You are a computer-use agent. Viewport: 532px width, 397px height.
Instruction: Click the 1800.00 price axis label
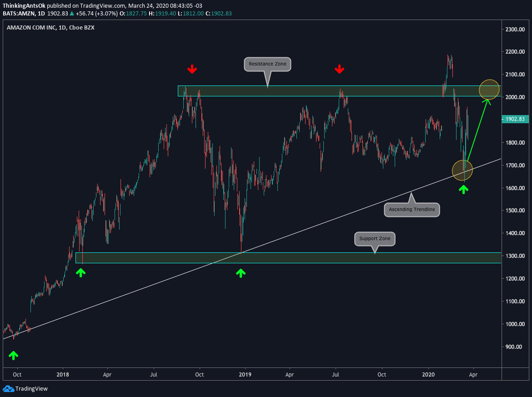tap(515, 143)
